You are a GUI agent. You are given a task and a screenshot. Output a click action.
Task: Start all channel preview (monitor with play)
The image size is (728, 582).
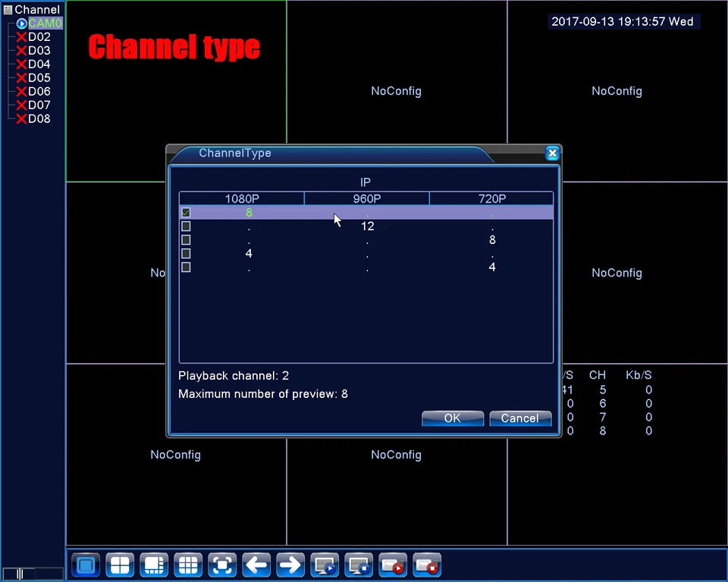(325, 565)
